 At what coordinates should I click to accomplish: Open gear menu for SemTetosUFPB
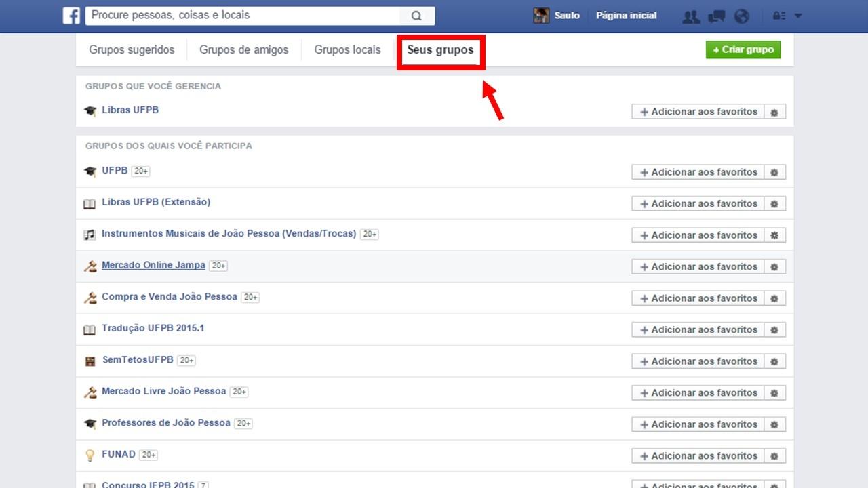[x=774, y=361]
